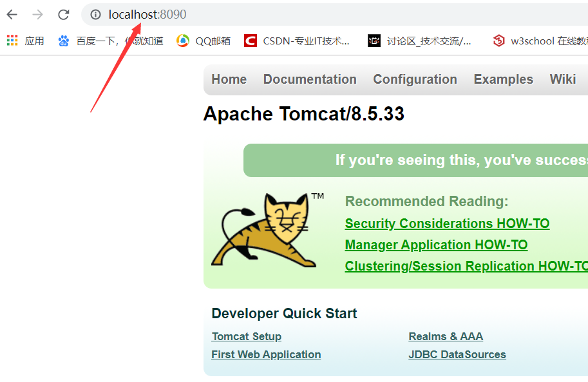Open the Wiki nav item
588x382 pixels.
(562, 79)
